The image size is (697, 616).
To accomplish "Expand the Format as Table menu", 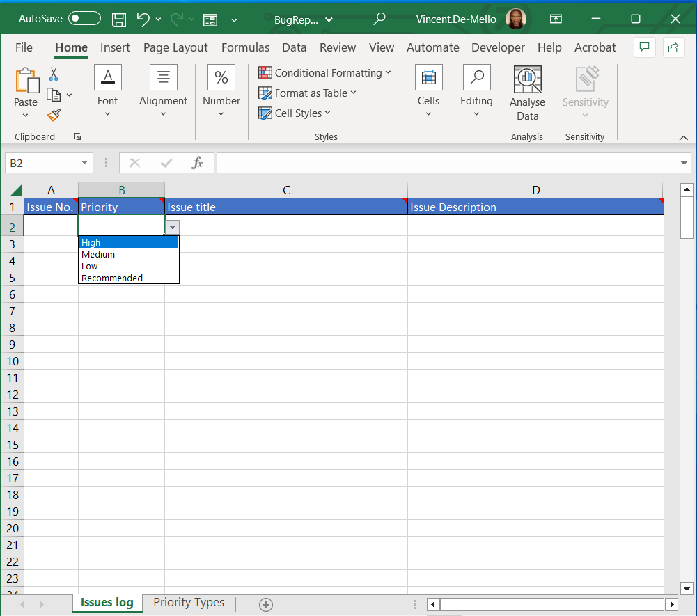I will (x=307, y=93).
